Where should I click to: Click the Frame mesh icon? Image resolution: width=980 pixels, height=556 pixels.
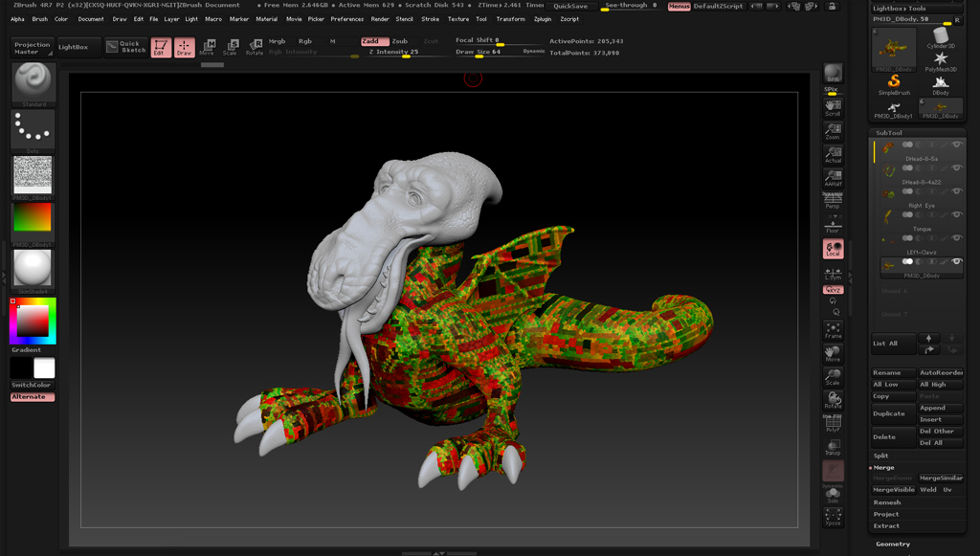pos(834,330)
